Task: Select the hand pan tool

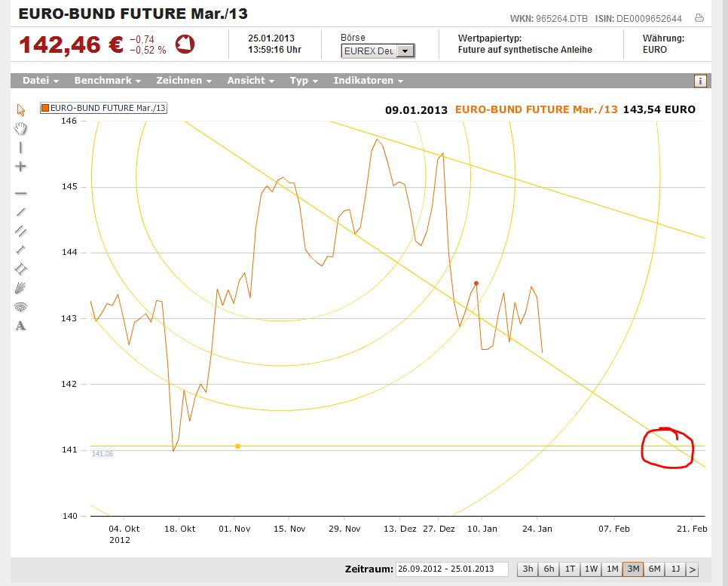Action: (x=20, y=128)
